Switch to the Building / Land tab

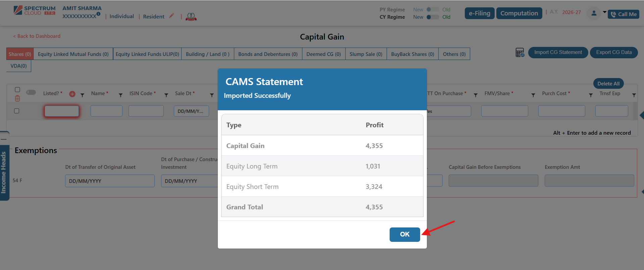click(x=207, y=54)
